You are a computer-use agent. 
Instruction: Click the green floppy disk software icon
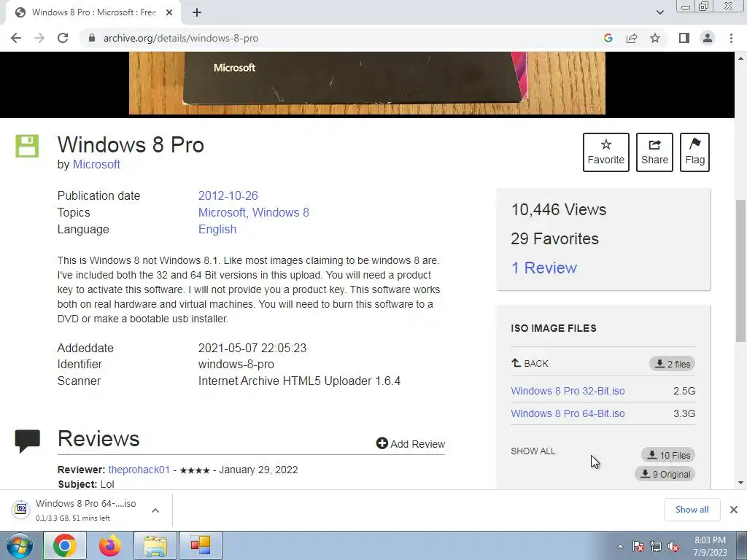tap(27, 146)
